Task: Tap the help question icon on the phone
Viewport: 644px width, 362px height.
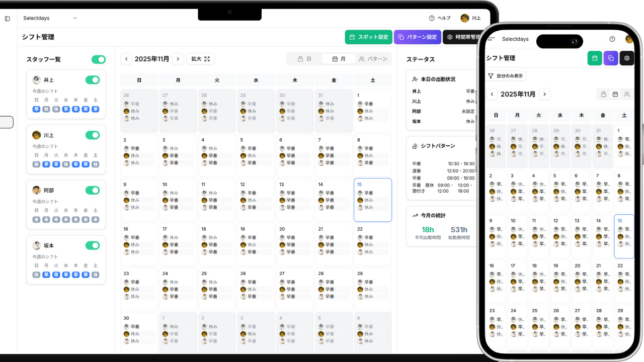Action: (612, 39)
